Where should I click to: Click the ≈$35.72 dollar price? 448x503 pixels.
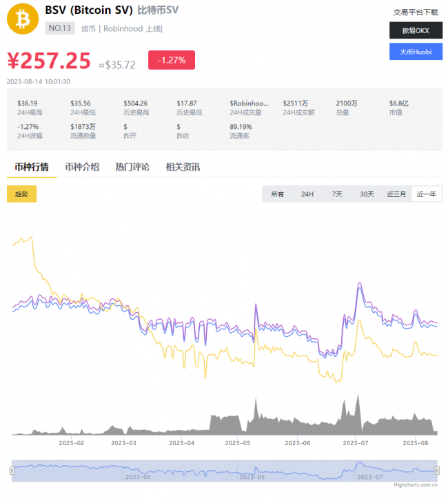pos(117,65)
